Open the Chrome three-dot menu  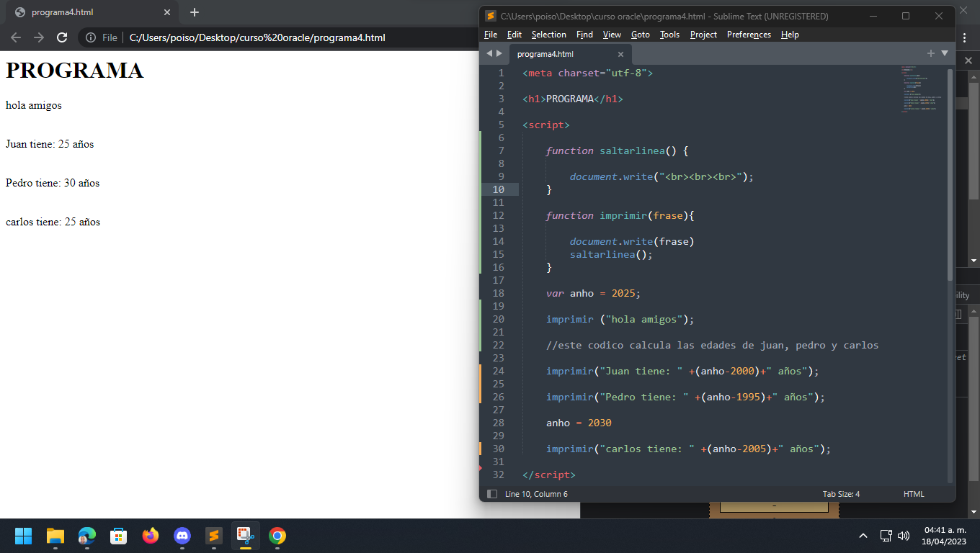tap(965, 37)
